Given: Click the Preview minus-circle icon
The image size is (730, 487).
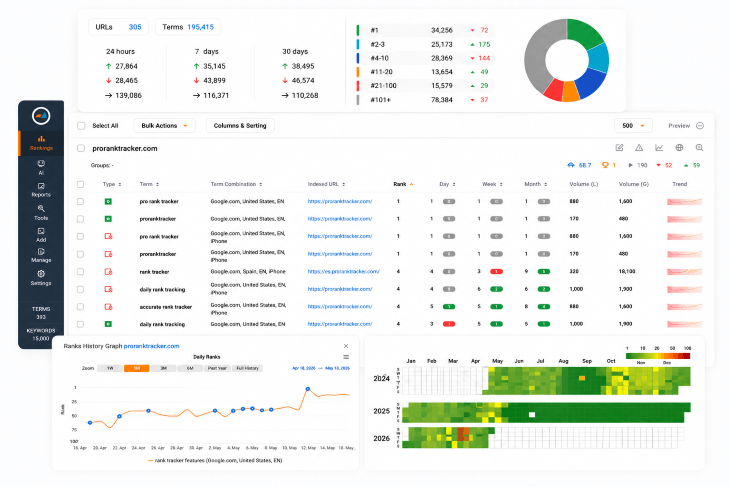Looking at the screenshot, I should point(700,126).
